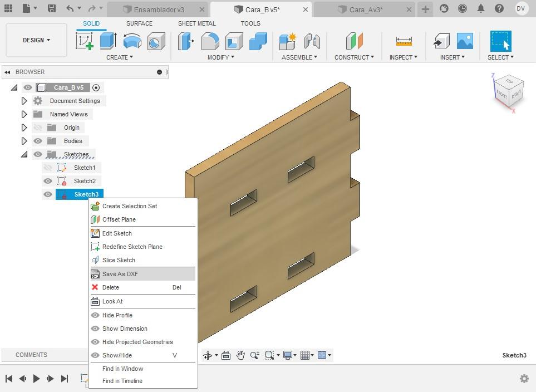This screenshot has width=536, height=392.
Task: Open the DESIGN workspace dropdown
Action: [x=36, y=40]
